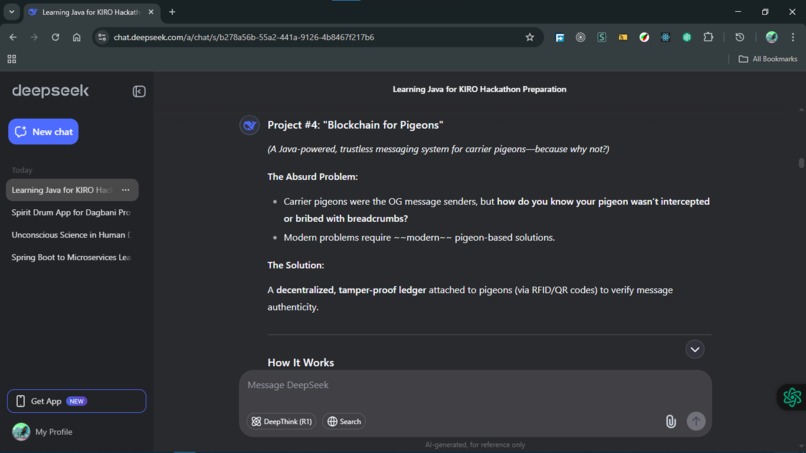
Task: Jump to bottom with down-chevron button
Action: (694, 349)
